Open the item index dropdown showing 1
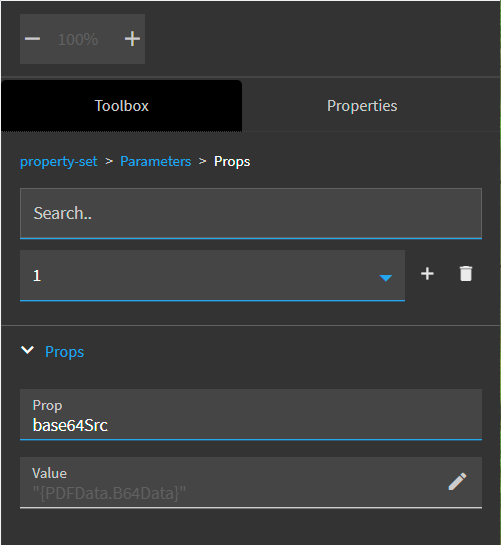501x545 pixels. click(x=212, y=275)
